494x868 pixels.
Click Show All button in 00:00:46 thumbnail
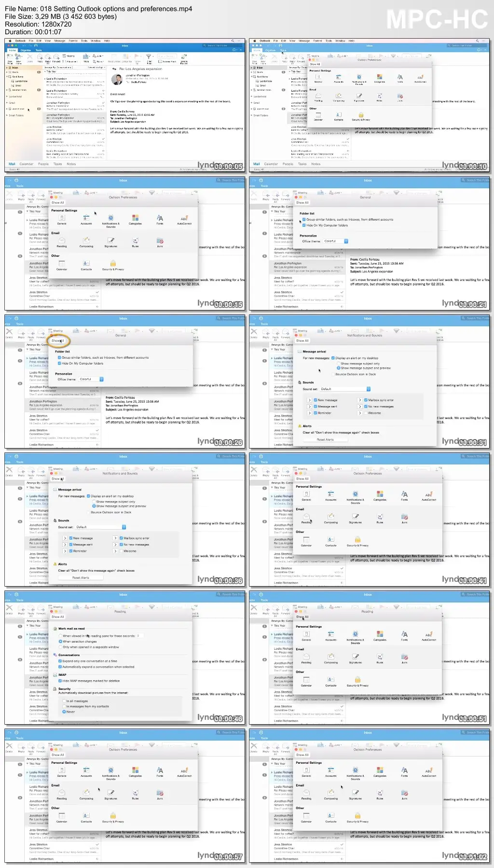point(58,617)
